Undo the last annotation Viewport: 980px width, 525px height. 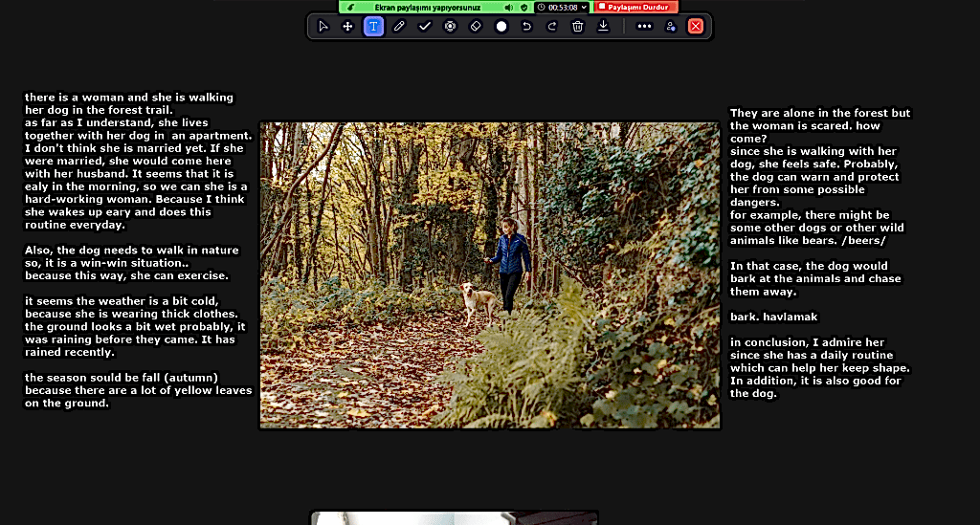(x=526, y=27)
